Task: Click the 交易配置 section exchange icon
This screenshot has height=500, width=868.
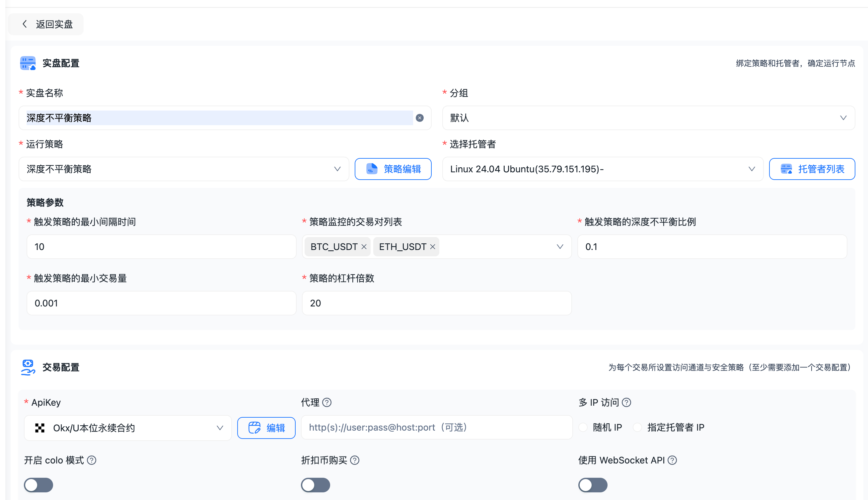Action: coord(28,367)
